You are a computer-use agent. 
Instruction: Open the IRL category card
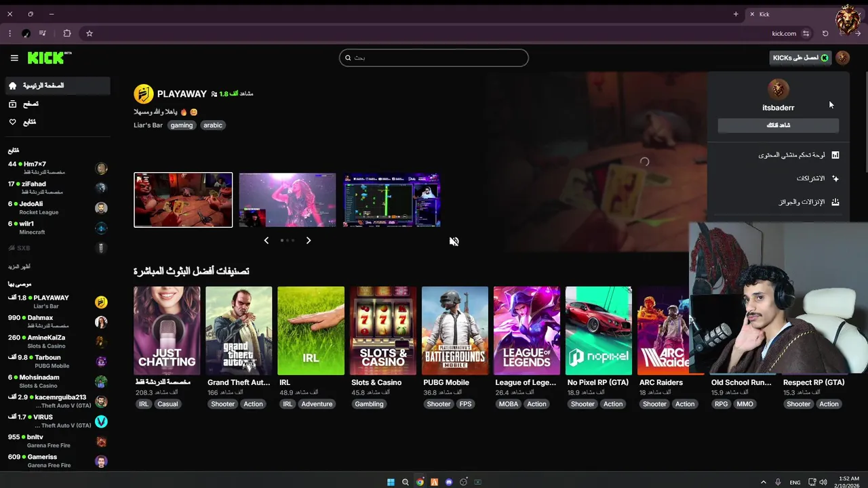[311, 331]
